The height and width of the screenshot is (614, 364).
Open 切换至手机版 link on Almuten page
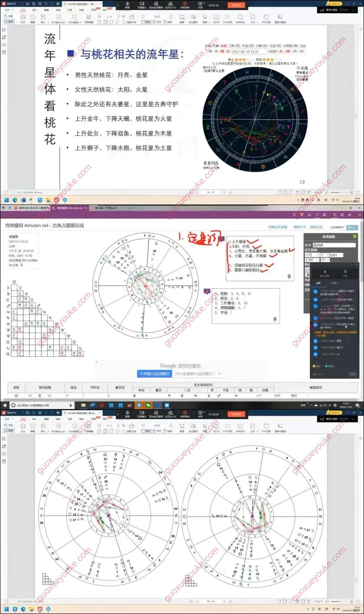coord(278,226)
